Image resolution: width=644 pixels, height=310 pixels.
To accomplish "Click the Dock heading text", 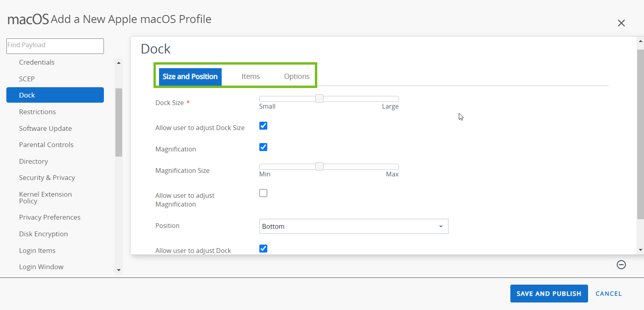I will click(155, 49).
